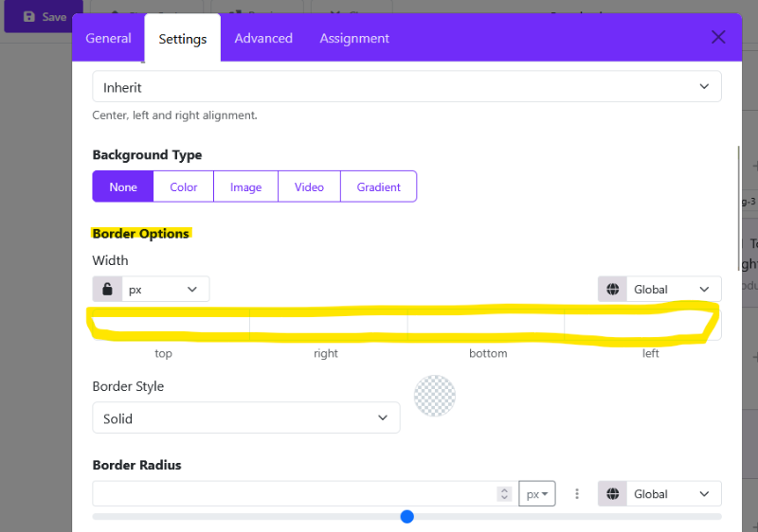Open the Assignment tab

[x=354, y=39]
